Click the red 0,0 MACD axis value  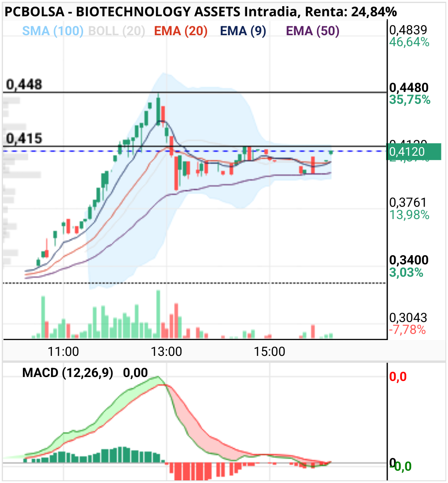398,377
